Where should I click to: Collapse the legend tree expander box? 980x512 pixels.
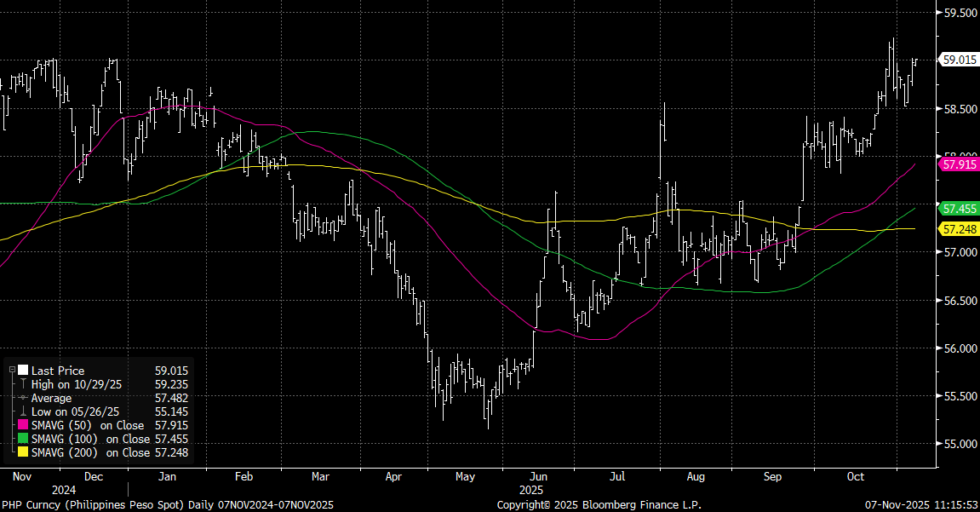click(12, 371)
